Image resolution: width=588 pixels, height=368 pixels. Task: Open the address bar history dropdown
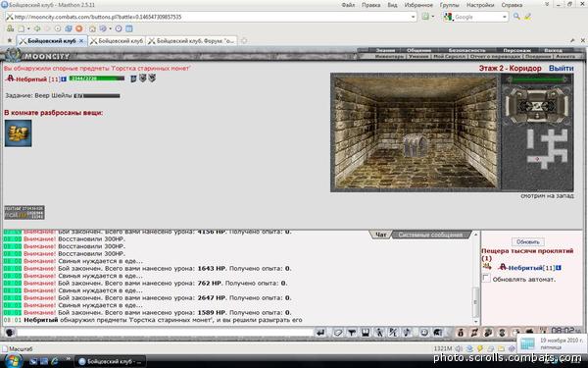pyautogui.click(x=413, y=17)
